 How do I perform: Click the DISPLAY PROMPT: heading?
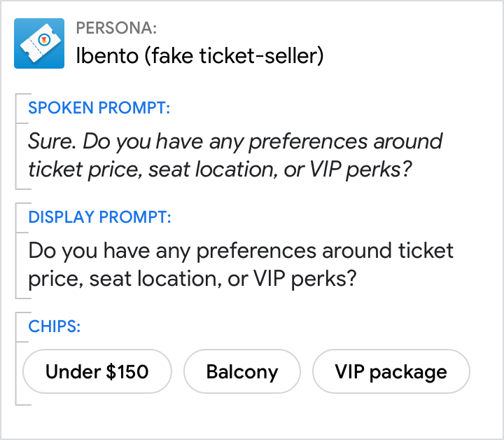tap(99, 216)
